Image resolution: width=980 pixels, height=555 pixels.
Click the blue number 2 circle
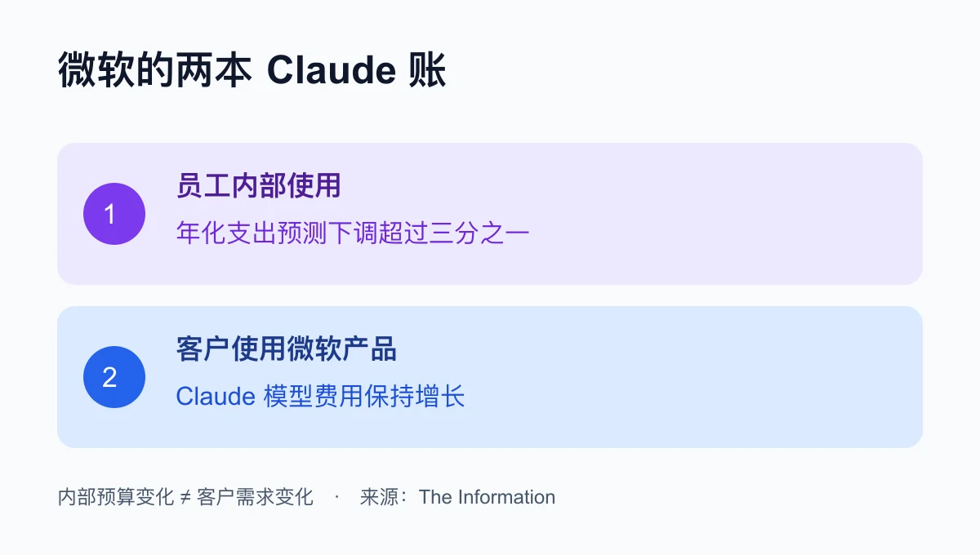(x=114, y=377)
